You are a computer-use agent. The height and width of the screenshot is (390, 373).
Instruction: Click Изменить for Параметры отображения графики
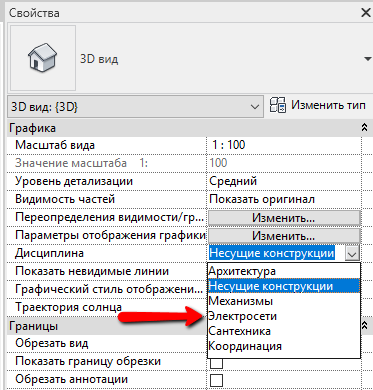284,236
